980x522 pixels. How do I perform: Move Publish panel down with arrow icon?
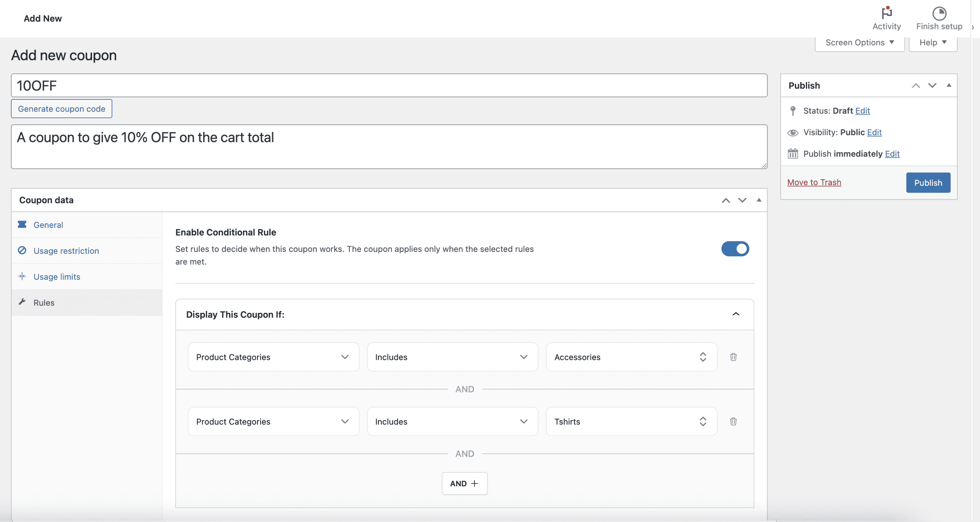pos(932,85)
